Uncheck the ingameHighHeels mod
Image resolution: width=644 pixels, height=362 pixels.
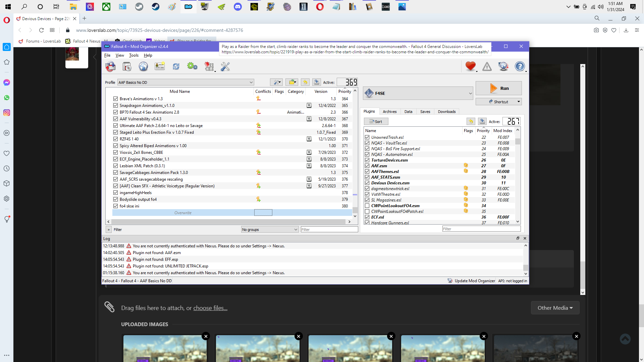[115, 193]
